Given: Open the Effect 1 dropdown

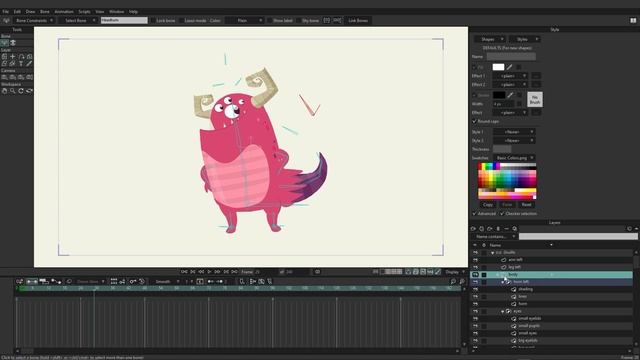Looking at the screenshot, I should [x=511, y=76].
